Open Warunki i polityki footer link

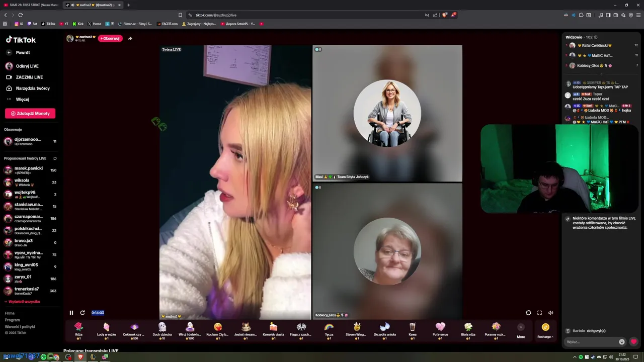click(x=20, y=327)
